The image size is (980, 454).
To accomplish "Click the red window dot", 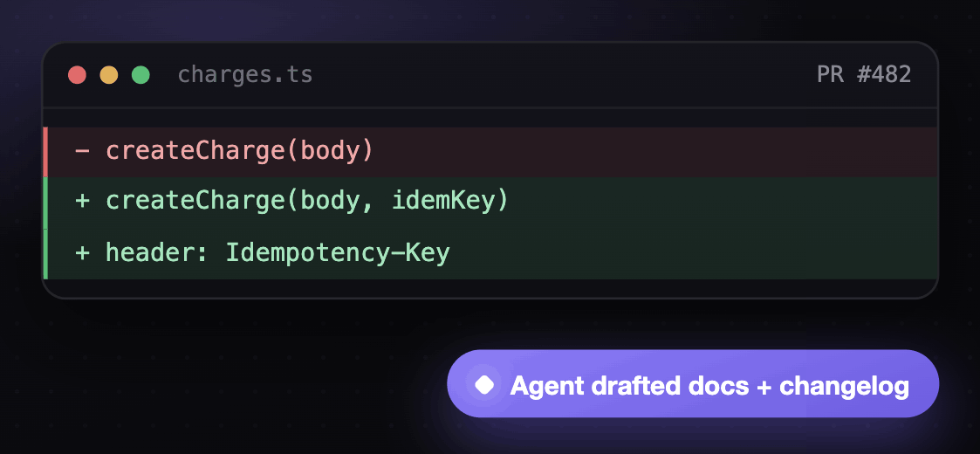I will (x=77, y=75).
